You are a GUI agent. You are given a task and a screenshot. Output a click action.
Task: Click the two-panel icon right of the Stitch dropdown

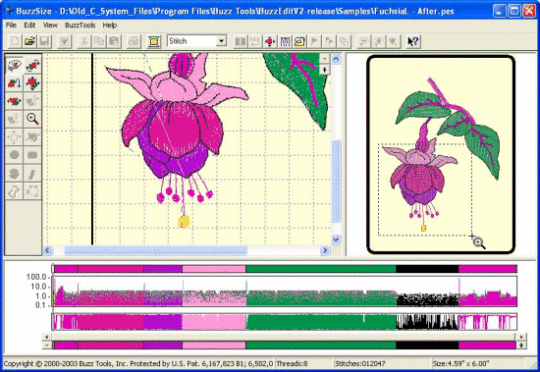tap(240, 41)
